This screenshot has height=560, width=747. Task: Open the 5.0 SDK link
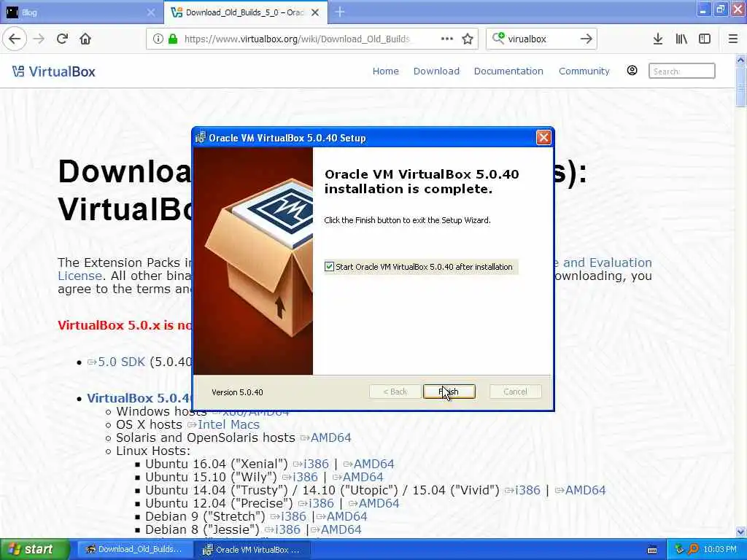click(x=116, y=362)
